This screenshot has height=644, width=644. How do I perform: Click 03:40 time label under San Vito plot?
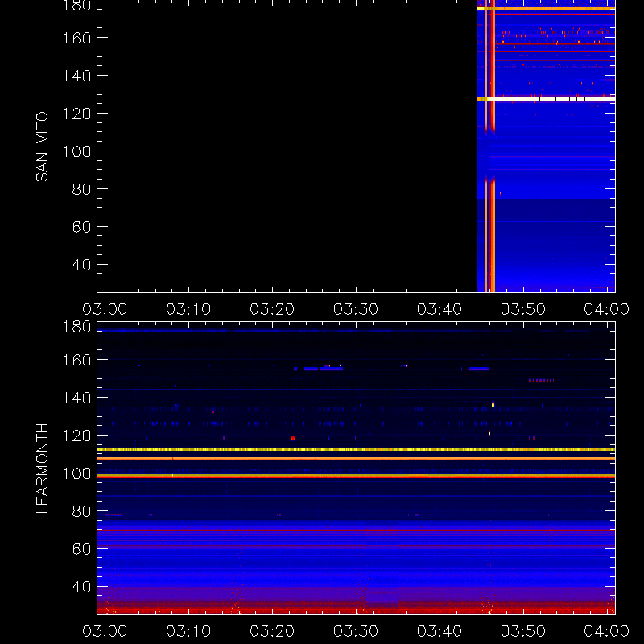pos(440,309)
